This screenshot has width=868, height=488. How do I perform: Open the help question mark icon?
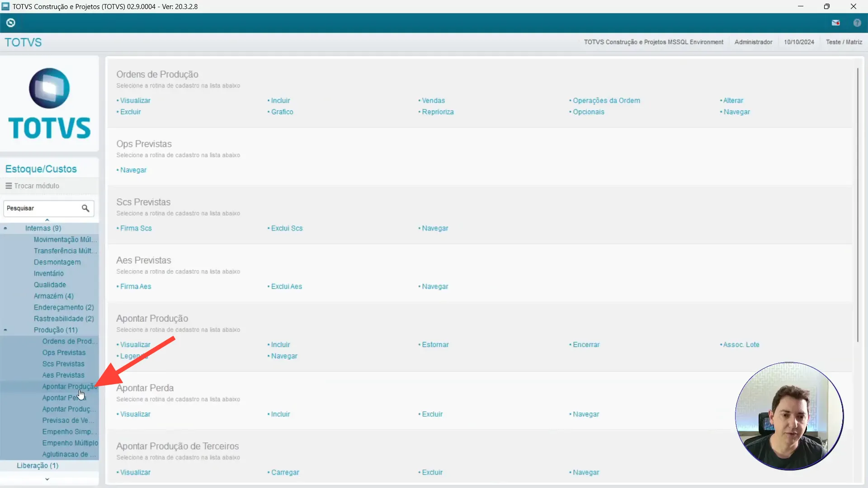click(x=857, y=23)
